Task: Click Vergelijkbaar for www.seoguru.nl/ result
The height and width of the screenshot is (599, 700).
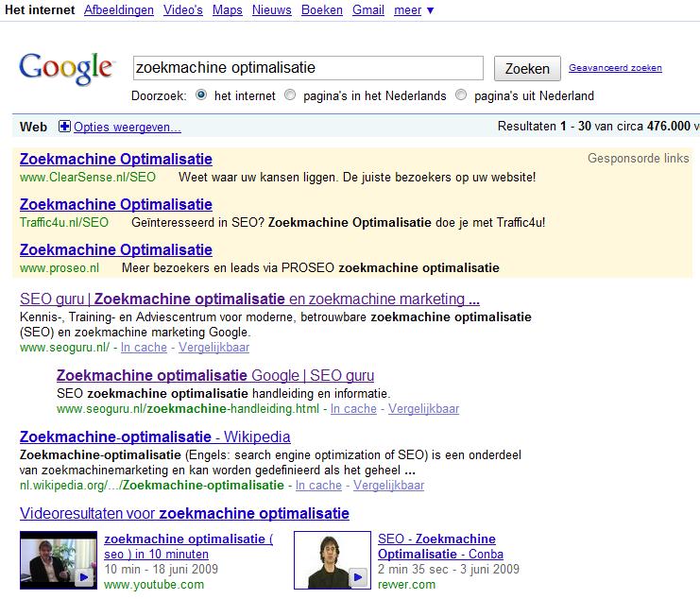Action: [x=213, y=348]
